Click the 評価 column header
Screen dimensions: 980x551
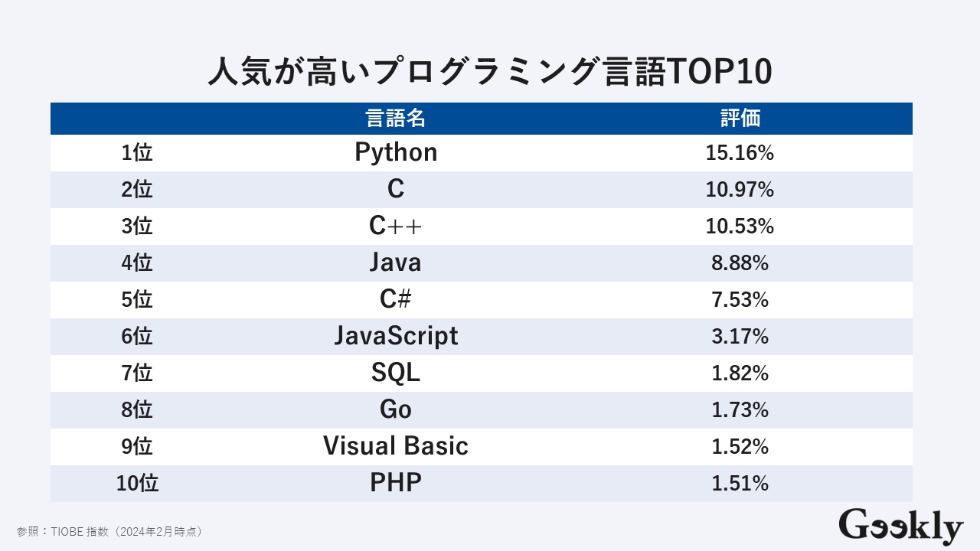click(x=740, y=119)
